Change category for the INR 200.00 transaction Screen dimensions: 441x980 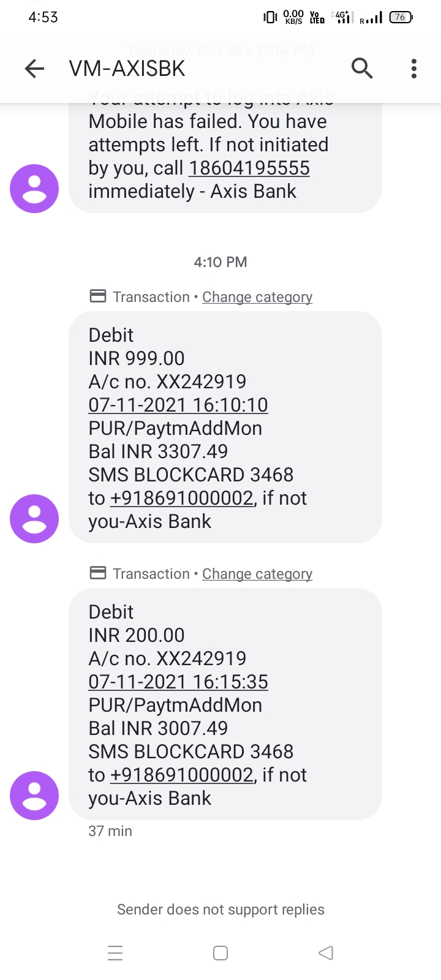tap(257, 574)
